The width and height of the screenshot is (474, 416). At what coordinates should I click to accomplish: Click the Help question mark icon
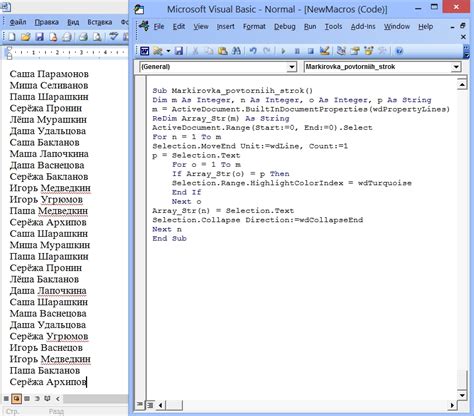coord(399,51)
